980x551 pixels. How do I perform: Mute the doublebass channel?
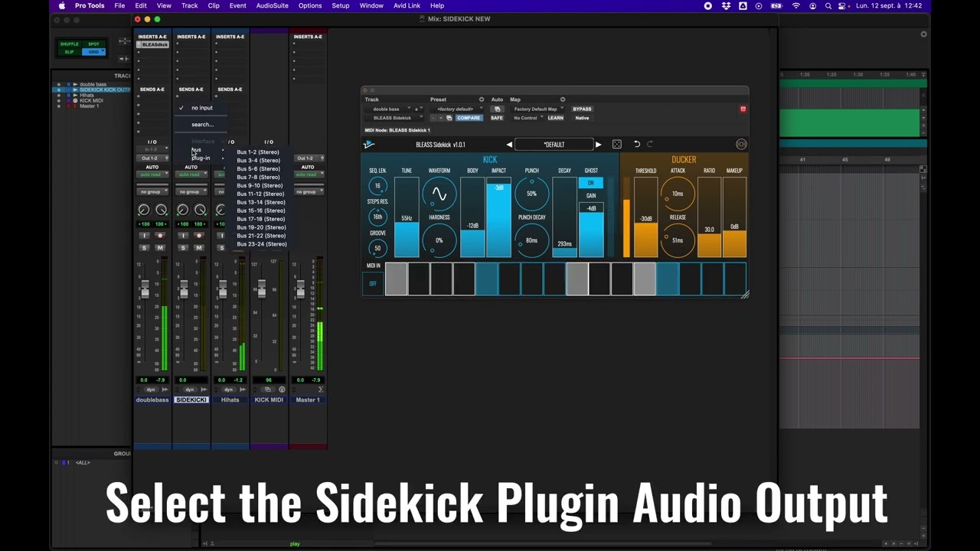click(x=160, y=248)
